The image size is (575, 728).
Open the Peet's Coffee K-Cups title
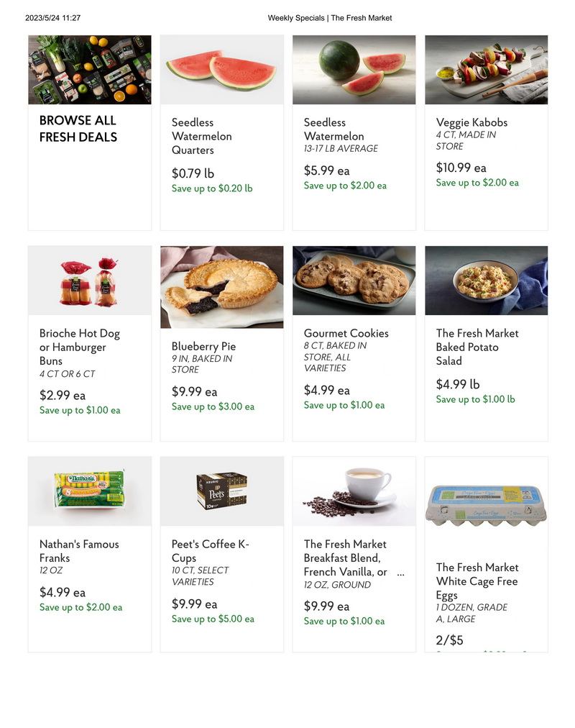(210, 550)
